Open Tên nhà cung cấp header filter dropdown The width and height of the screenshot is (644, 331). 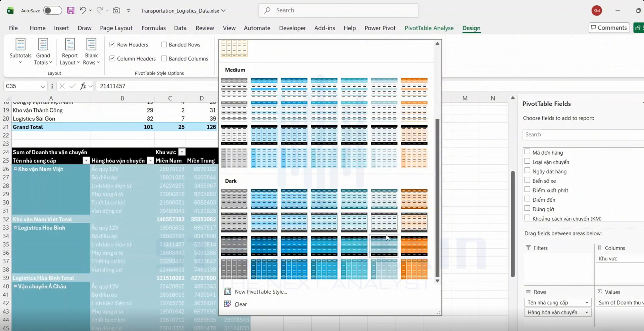click(86, 160)
